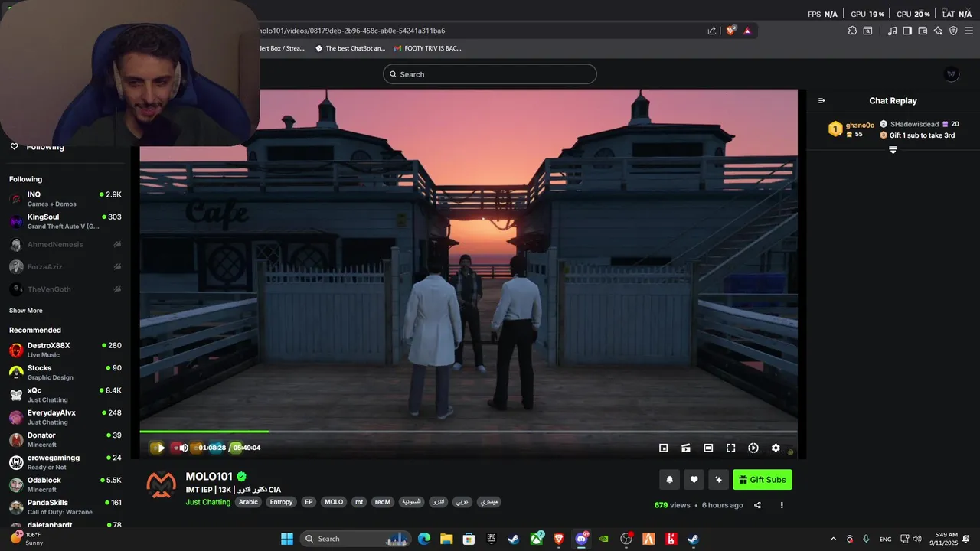980x551 pixels.
Task: Open video player settings gear
Action: point(776,448)
